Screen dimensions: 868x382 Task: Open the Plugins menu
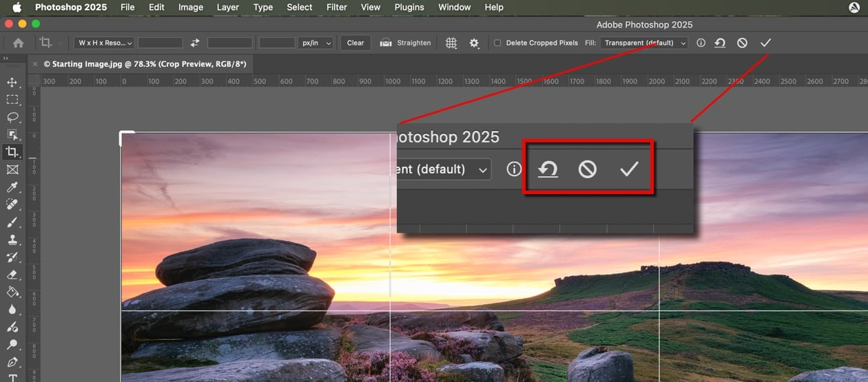pyautogui.click(x=409, y=8)
